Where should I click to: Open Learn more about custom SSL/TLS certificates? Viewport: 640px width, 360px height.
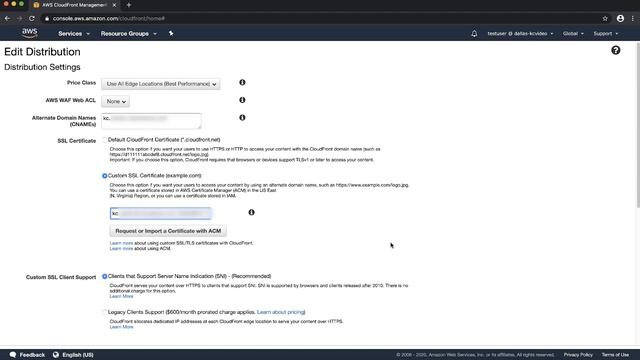tap(121, 243)
